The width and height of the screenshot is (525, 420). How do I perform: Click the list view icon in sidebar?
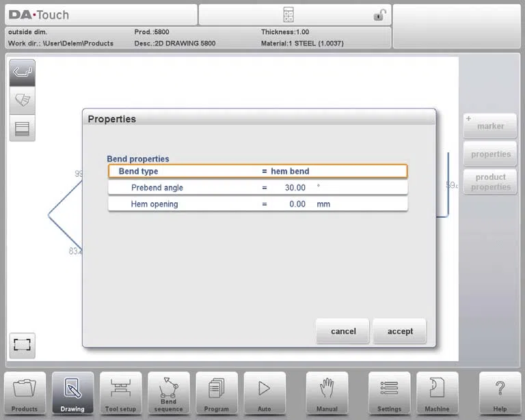[23, 128]
